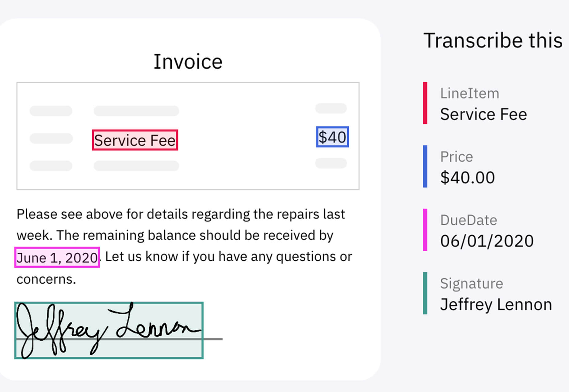This screenshot has height=392, width=569.
Task: Click the teal Signature color bar
Action: click(x=425, y=293)
